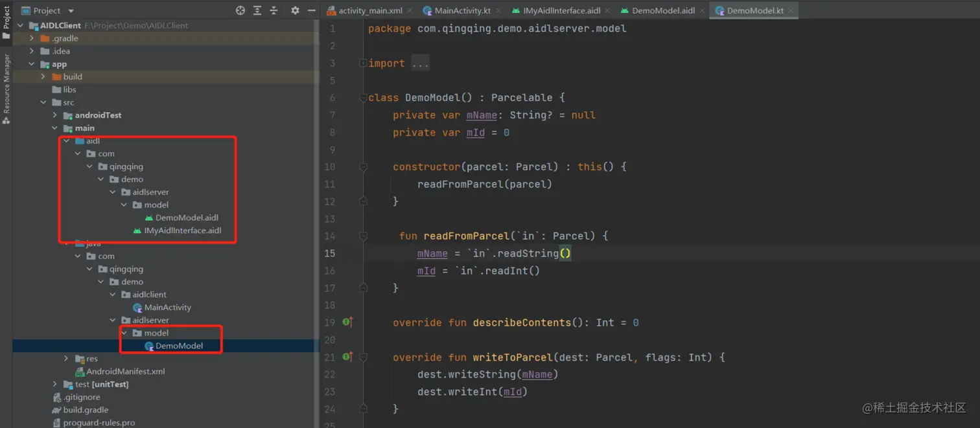Click "readFromParcel(parcel)" on line 11

click(x=485, y=185)
